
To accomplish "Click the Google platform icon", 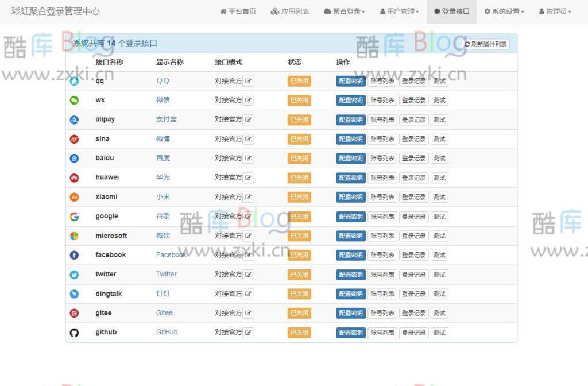I will (x=74, y=217).
